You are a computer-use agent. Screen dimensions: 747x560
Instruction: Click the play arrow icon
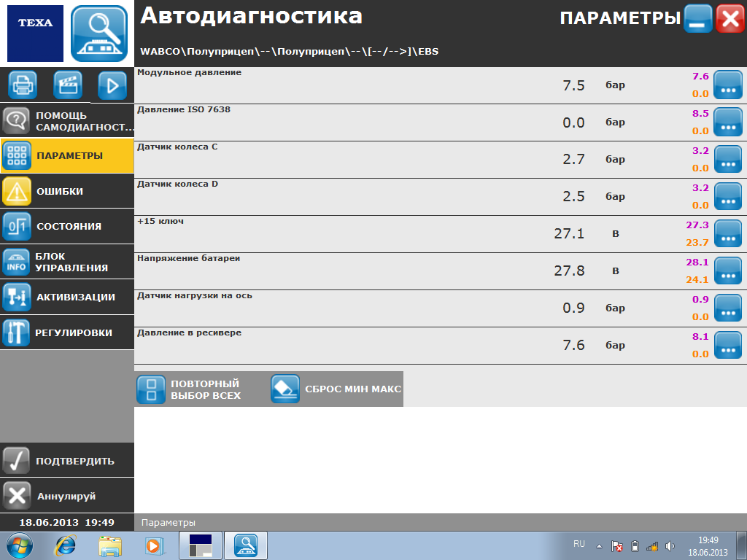(112, 85)
